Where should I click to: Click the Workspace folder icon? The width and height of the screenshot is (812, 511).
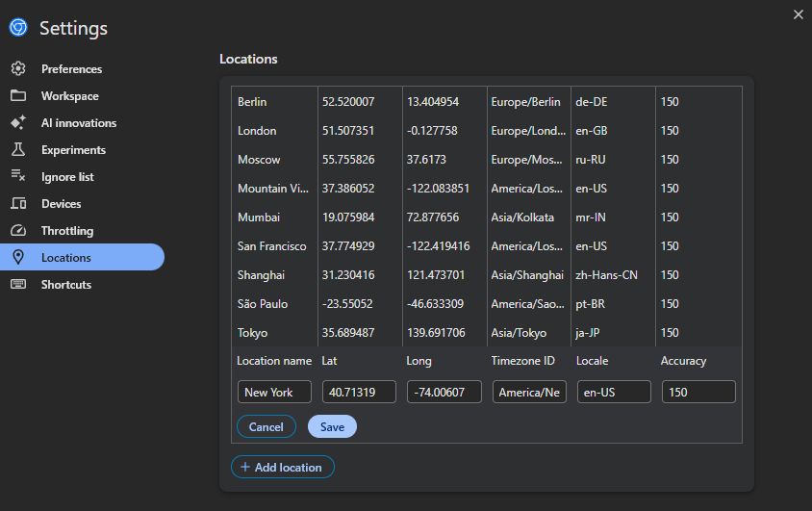[x=18, y=95]
